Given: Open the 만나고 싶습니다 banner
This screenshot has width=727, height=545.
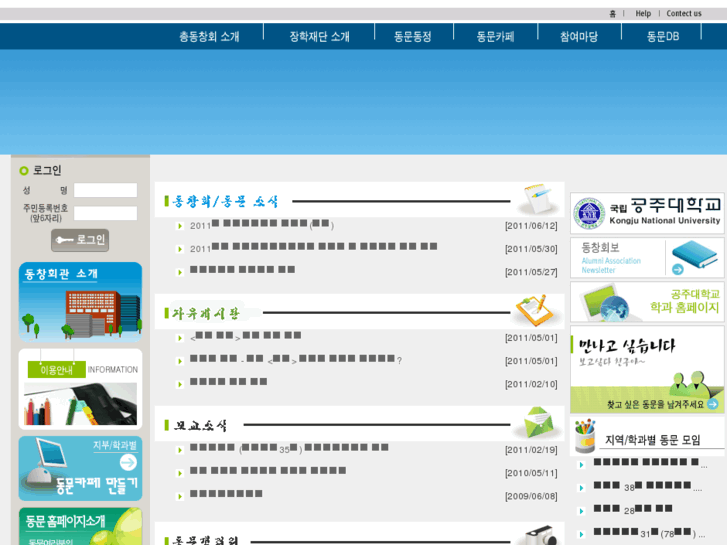Looking at the screenshot, I should point(647,369).
